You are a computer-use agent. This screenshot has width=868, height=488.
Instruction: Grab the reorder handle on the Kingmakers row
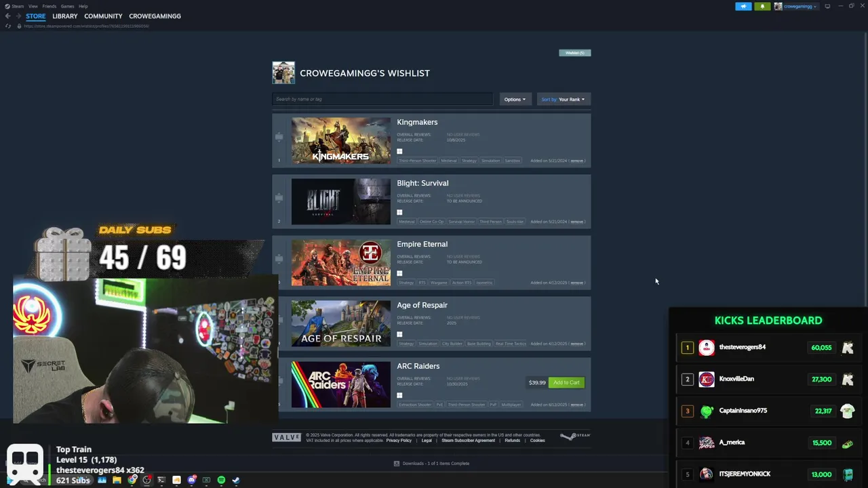pyautogui.click(x=279, y=137)
